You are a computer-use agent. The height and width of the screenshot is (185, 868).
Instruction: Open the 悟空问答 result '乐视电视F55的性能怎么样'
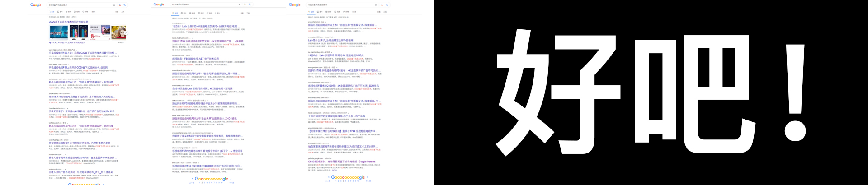(207, 151)
